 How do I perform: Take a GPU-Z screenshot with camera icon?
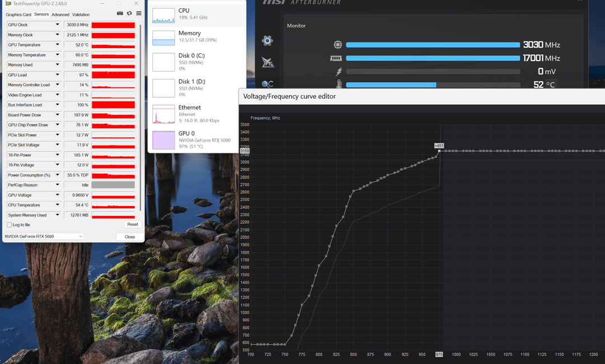pyautogui.click(x=120, y=13)
